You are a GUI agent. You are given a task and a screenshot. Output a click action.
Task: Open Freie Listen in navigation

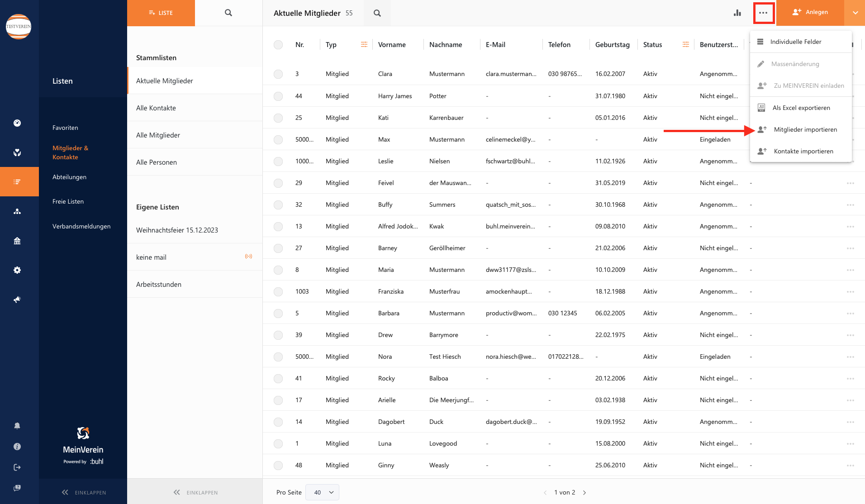(68, 201)
